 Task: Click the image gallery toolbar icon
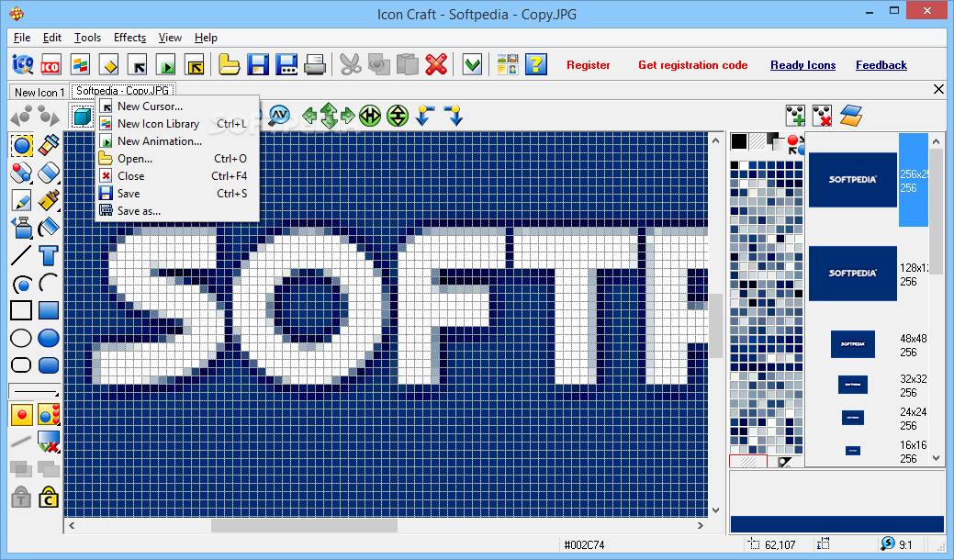pos(508,64)
